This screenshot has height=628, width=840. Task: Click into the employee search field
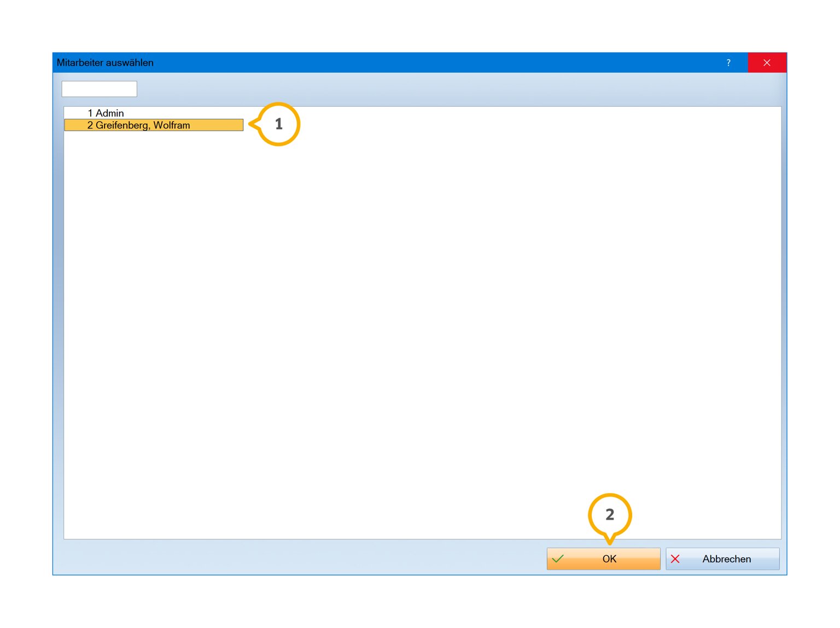pos(99,89)
